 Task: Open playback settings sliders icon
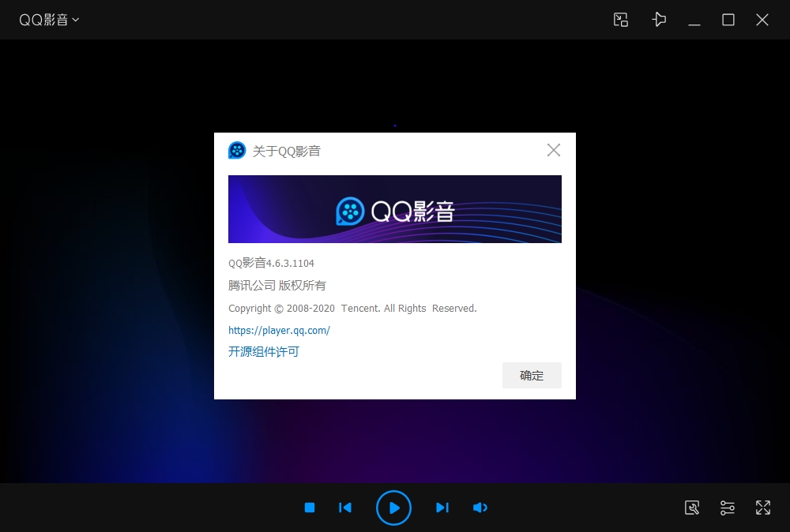click(727, 508)
